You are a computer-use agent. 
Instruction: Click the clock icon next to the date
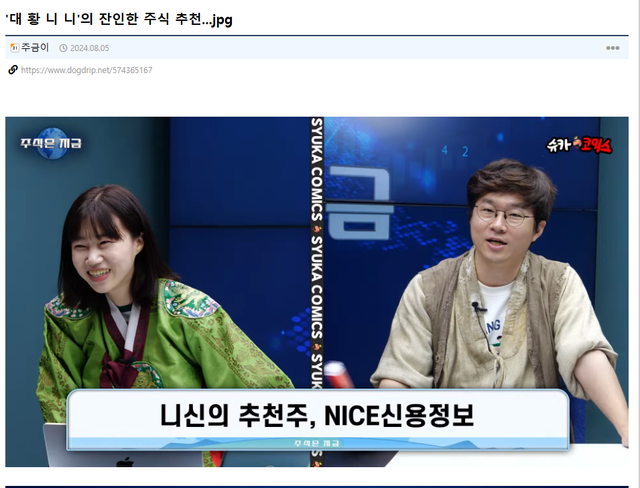click(x=63, y=48)
